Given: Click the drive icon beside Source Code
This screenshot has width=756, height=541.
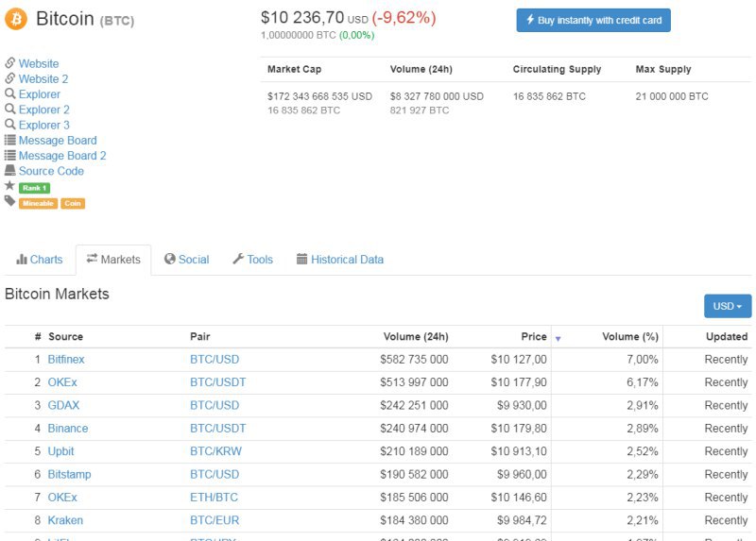Looking at the screenshot, I should (x=10, y=170).
